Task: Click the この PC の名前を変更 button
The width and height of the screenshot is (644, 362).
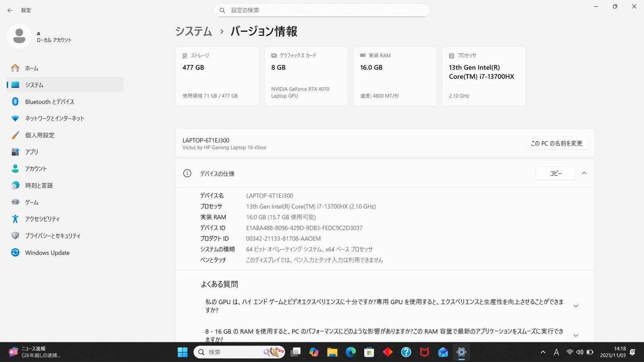Action: coord(556,144)
